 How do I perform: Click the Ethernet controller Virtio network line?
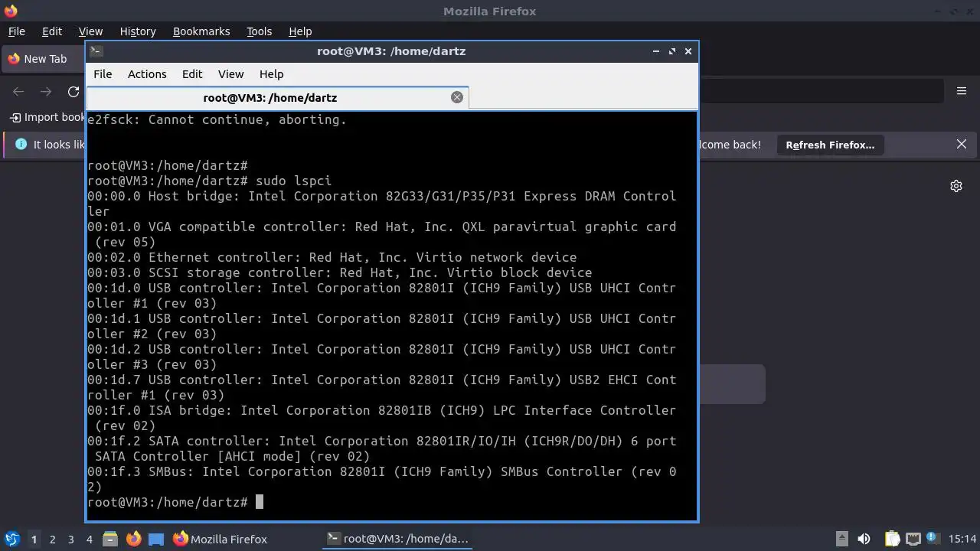(332, 257)
